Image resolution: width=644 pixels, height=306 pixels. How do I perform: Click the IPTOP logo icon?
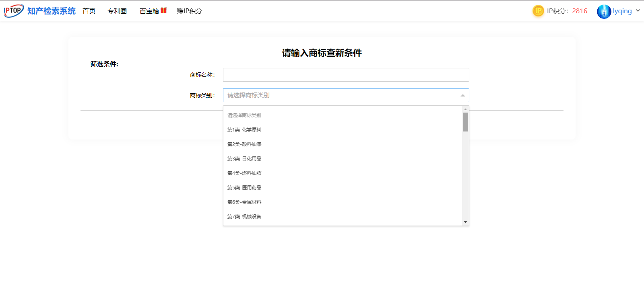[x=14, y=10]
